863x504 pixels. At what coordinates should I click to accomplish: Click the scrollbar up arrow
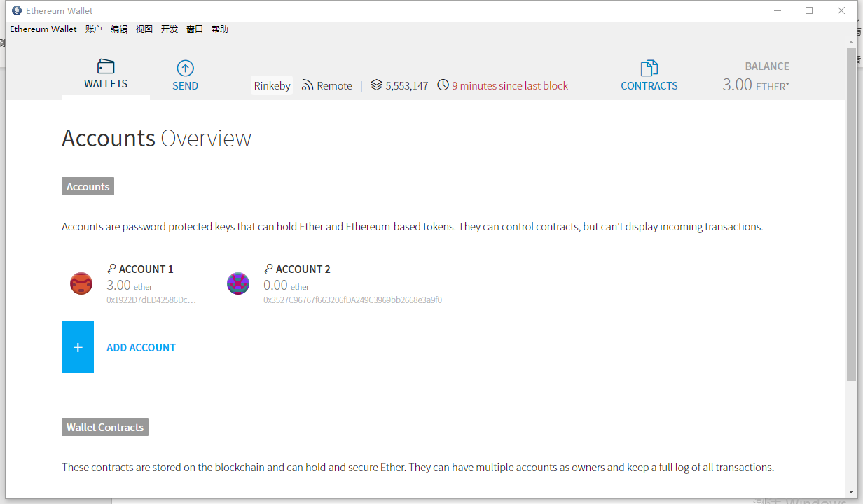point(851,42)
